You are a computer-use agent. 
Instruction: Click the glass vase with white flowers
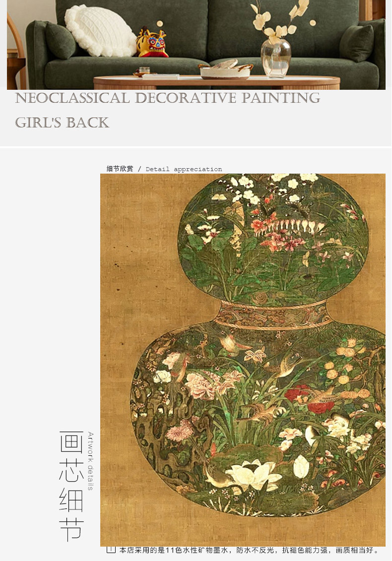(276, 58)
